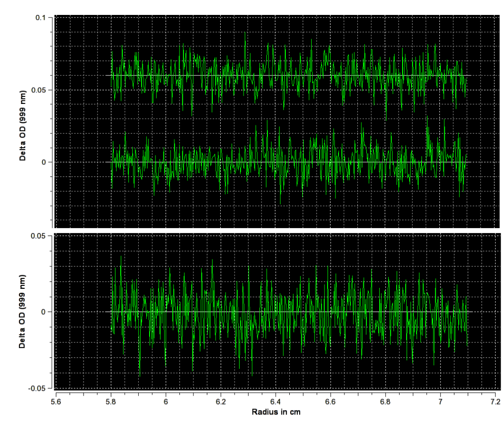Click the 'Radius in cm' x-axis title
Screen dimensions: 504x423
tap(276, 412)
